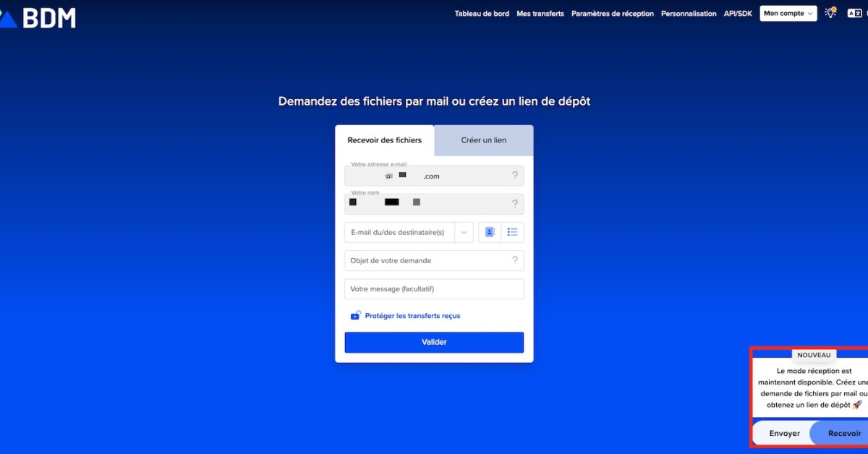
Task: Select the recipients list icon
Action: [513, 232]
